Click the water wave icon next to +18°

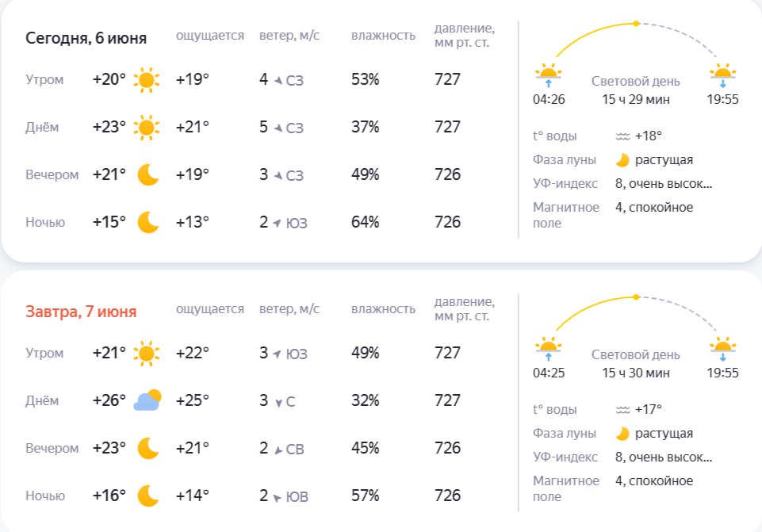click(x=622, y=136)
